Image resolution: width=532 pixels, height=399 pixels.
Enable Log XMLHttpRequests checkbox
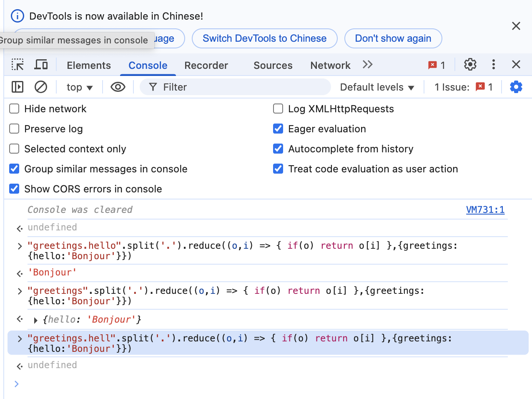click(x=278, y=109)
